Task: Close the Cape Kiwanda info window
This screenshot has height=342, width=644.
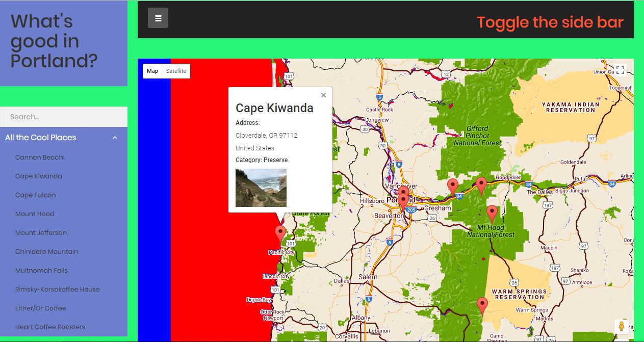Action: pos(323,95)
